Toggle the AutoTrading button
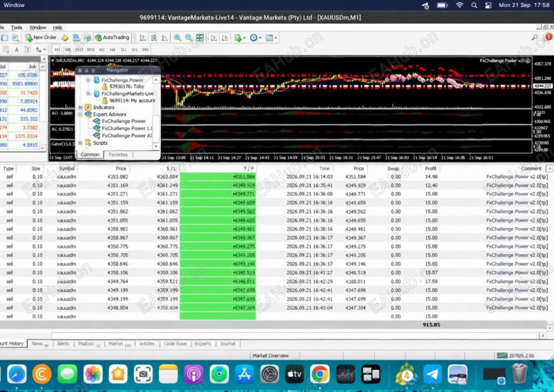 pyautogui.click(x=112, y=37)
